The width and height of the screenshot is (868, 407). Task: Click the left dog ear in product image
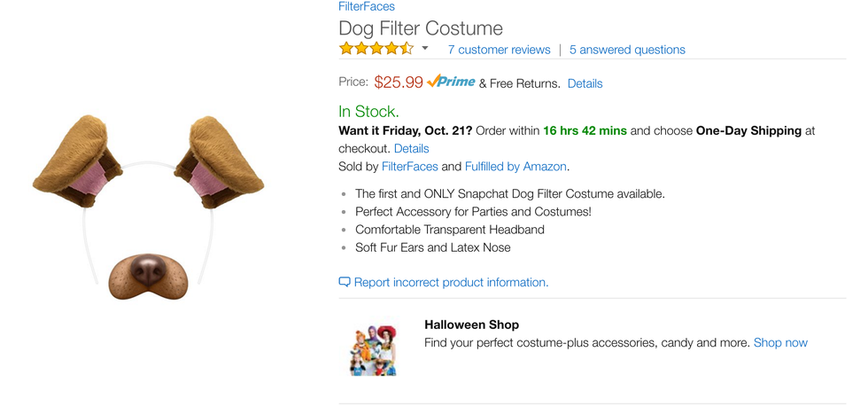77,158
